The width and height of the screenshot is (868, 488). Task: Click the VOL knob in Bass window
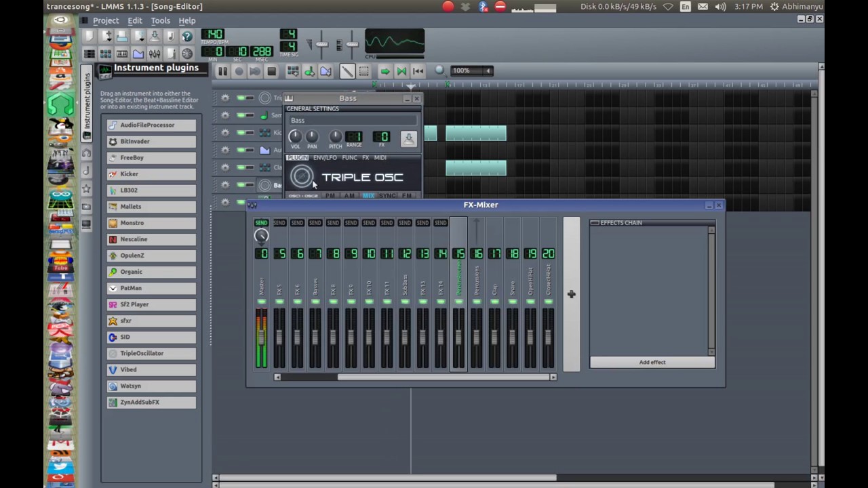295,137
